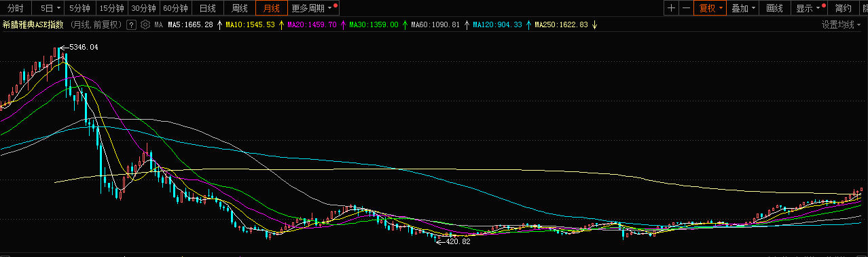This screenshot has width=868, height=257.
Task: Expand the 设置均线 dropdown
Action: (842, 24)
